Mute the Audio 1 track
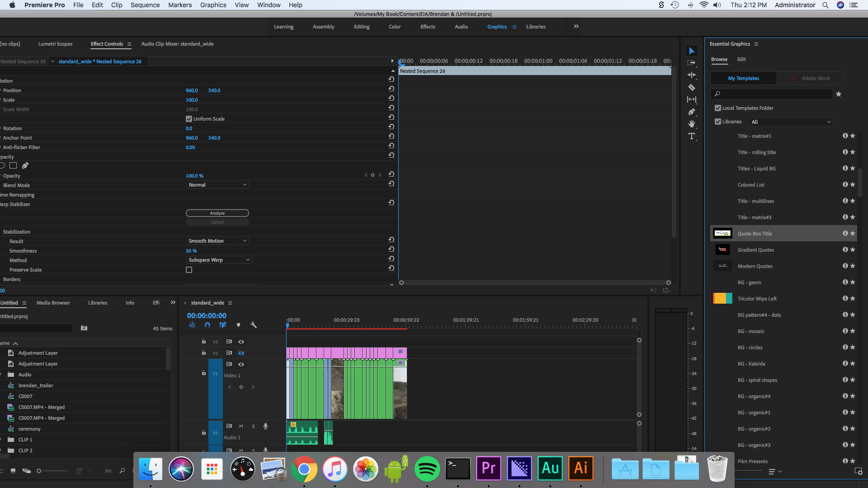 [241, 426]
